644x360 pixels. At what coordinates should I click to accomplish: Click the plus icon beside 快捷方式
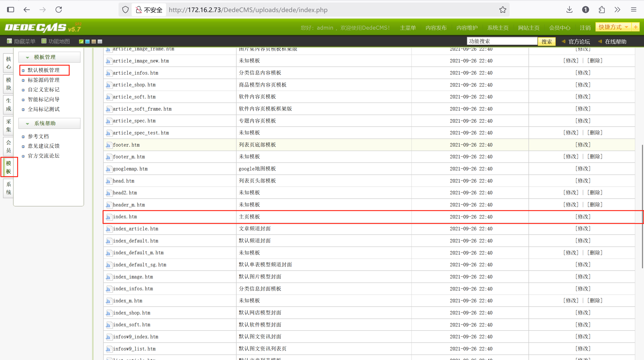pos(635,27)
